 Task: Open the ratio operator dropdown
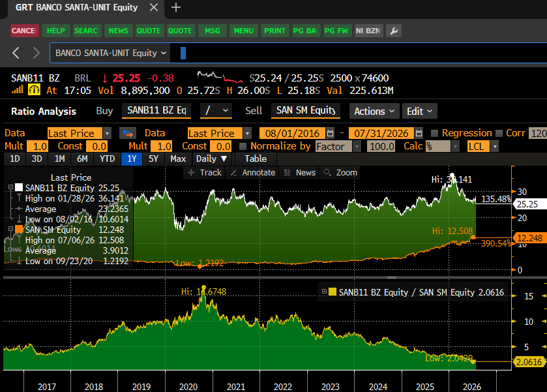coord(216,111)
